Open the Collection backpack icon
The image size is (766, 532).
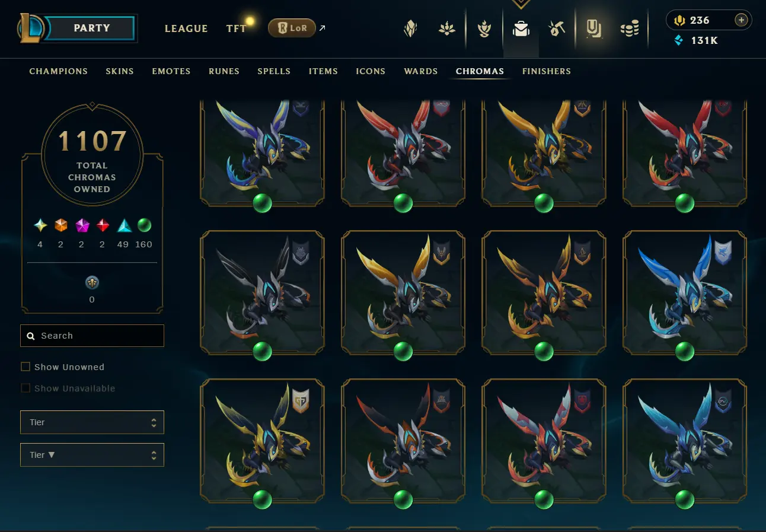(x=521, y=28)
